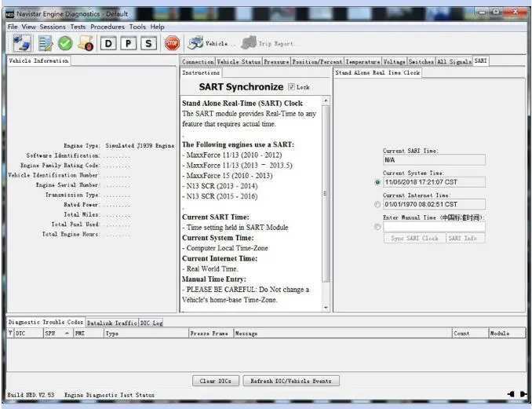Click the instructions vertical scrollbar thumb
532x409 pixels.
pos(326,193)
